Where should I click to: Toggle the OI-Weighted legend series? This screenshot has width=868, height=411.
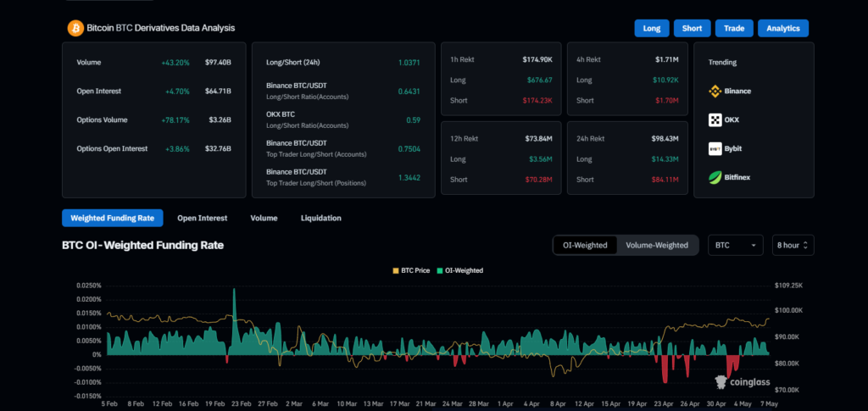tap(441, 270)
